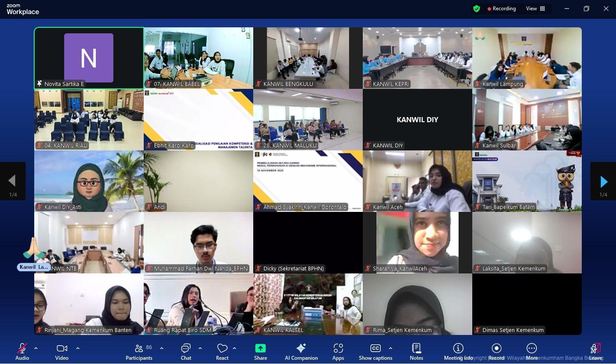Expand video options arrow beside Video
616x364 pixels.
[x=78, y=348]
